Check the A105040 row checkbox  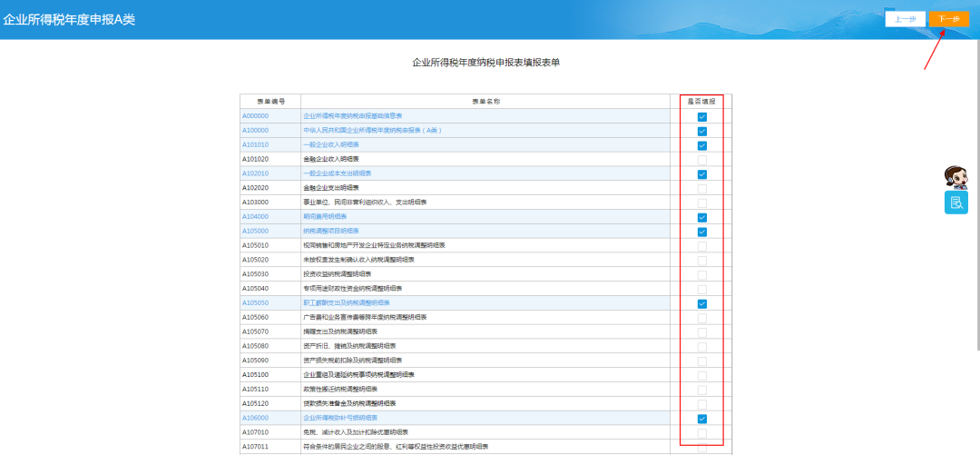pos(701,289)
